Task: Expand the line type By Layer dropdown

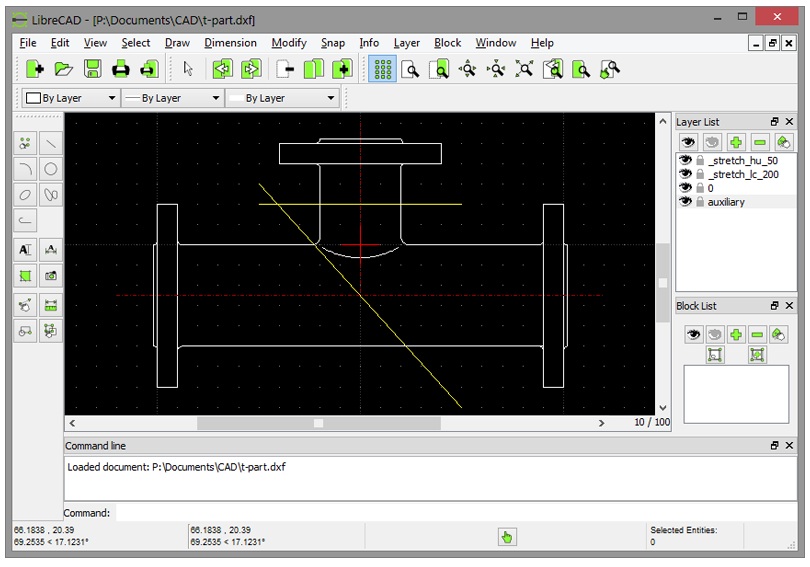Action: point(282,98)
